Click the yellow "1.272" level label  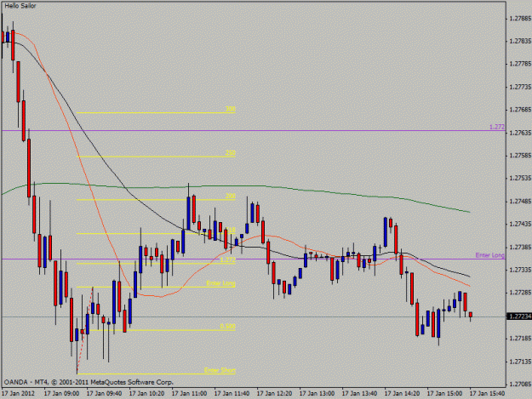(x=227, y=259)
